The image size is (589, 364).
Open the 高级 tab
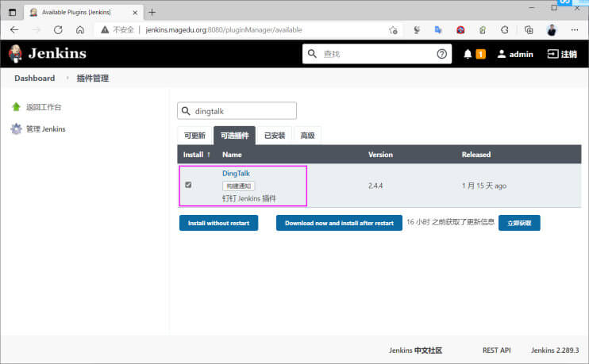[x=307, y=136]
